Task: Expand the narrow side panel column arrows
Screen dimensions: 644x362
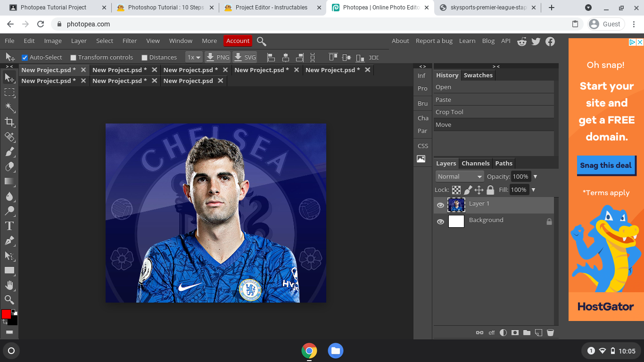Action: point(422,66)
